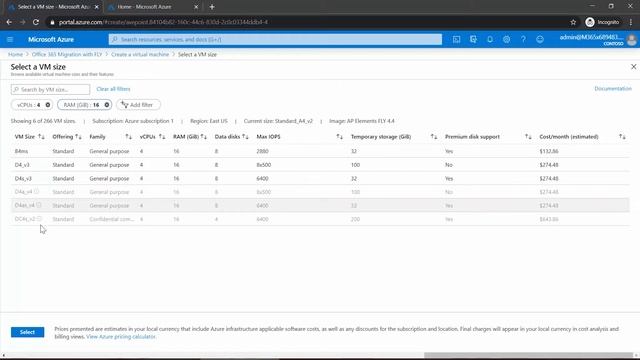Open the Directory and subscription filter icon

(x=473, y=40)
